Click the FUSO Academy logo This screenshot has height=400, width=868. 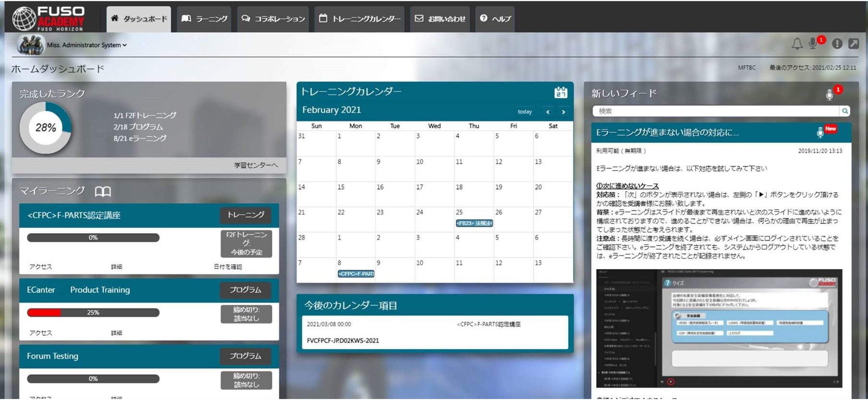pos(48,19)
